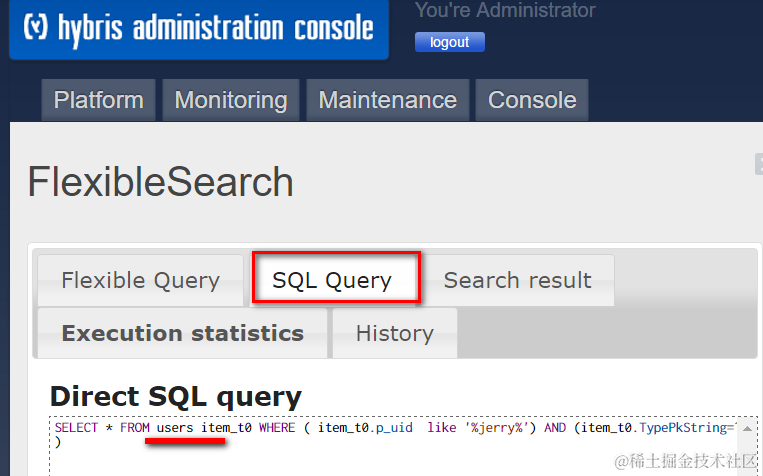Select the SQL Query tab

coord(336,278)
